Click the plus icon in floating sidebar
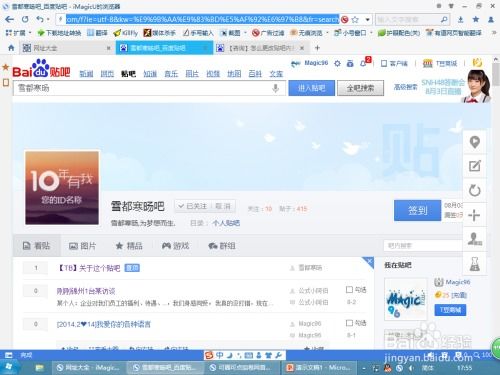Viewport: 500px width, 375px height. 474,215
